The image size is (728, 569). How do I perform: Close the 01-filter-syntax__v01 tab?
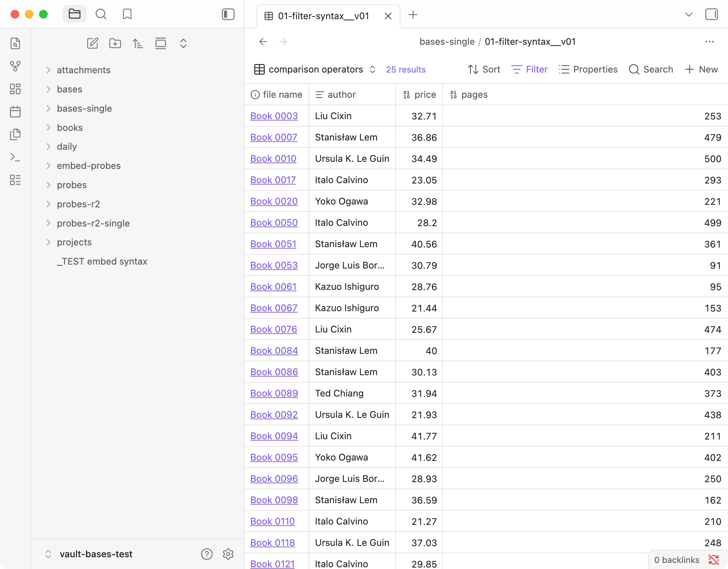point(388,16)
